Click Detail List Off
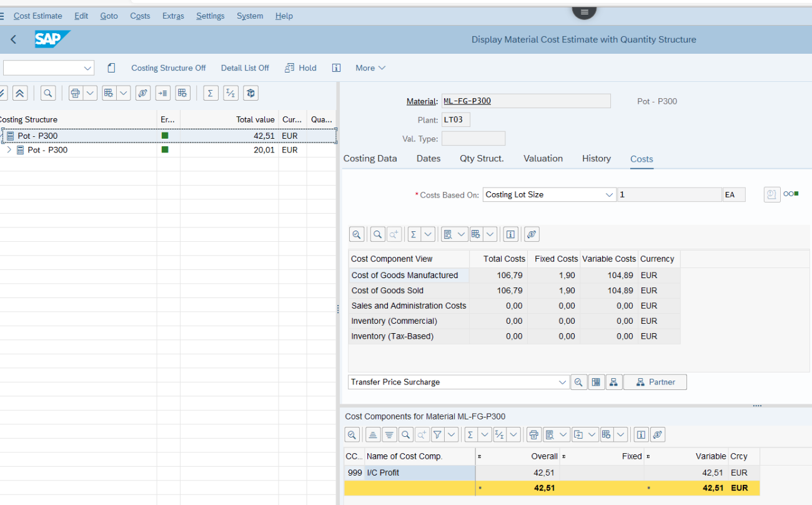812x505 pixels. 245,68
